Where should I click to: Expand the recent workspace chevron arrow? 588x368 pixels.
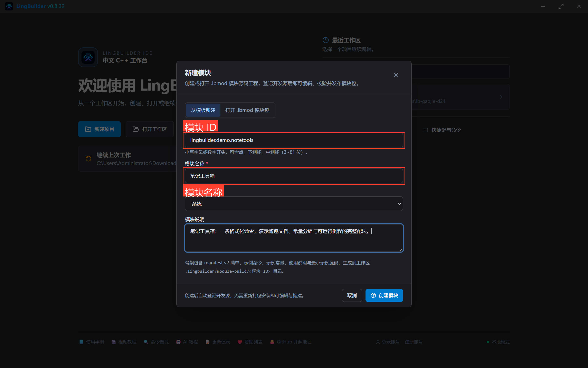click(x=501, y=97)
